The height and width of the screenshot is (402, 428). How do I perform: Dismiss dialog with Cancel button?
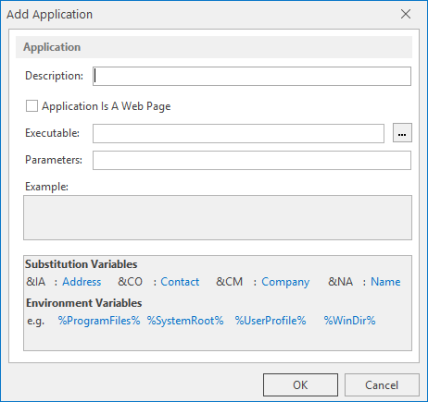[x=382, y=385]
